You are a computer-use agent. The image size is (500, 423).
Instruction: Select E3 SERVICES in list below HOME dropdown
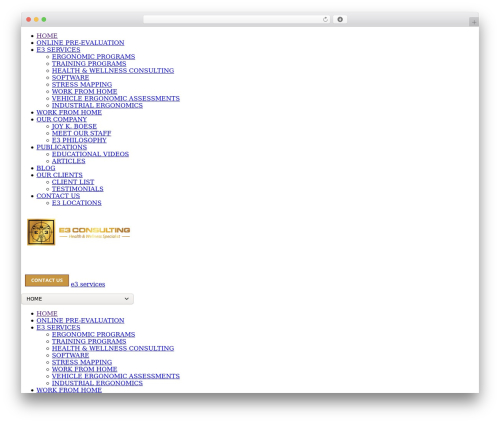[x=58, y=328]
